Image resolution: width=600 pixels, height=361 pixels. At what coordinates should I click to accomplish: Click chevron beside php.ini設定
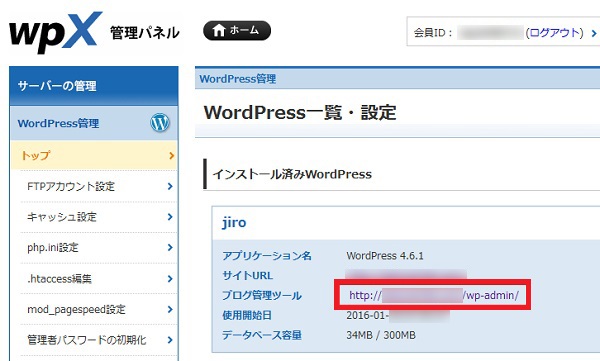(x=170, y=248)
